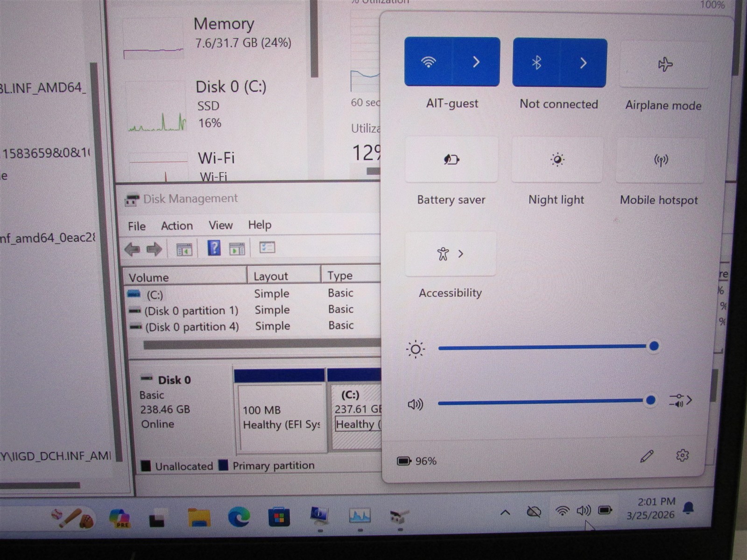Open the File menu in Disk Management
The width and height of the screenshot is (747, 560).
[137, 226]
